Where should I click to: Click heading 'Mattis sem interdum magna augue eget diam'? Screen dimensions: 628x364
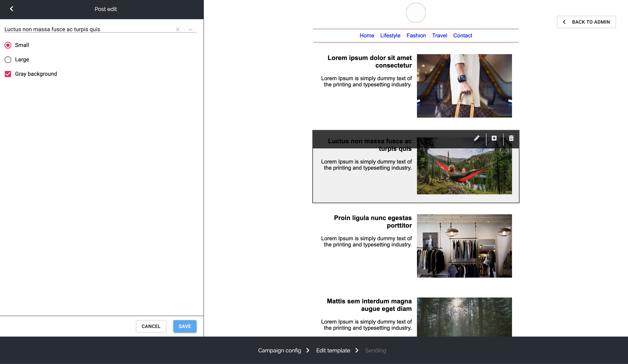(x=369, y=305)
